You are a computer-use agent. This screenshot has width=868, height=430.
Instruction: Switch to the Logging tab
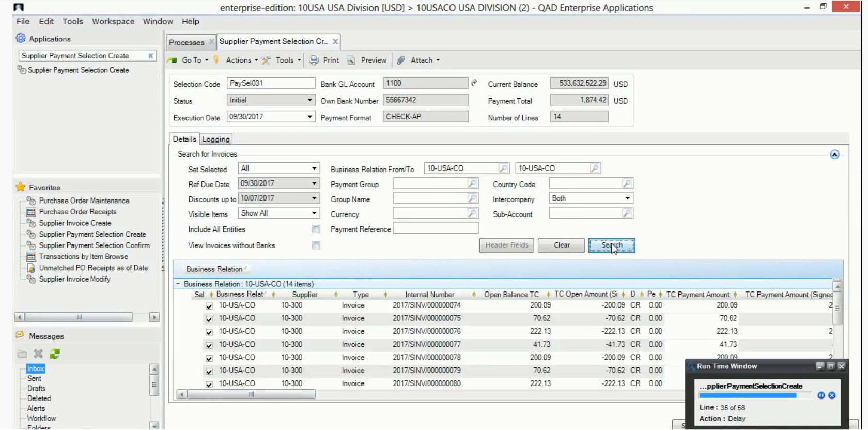[x=215, y=139]
